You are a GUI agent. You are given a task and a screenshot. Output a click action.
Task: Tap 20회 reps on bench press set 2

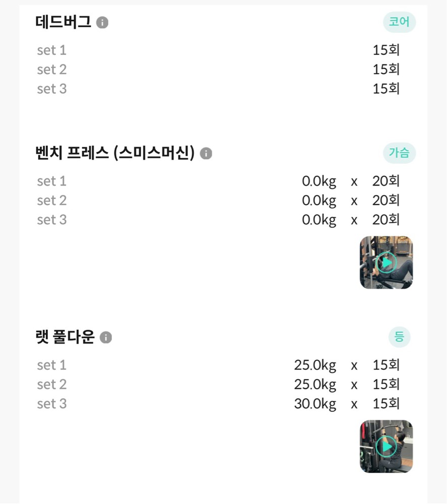pyautogui.click(x=386, y=201)
